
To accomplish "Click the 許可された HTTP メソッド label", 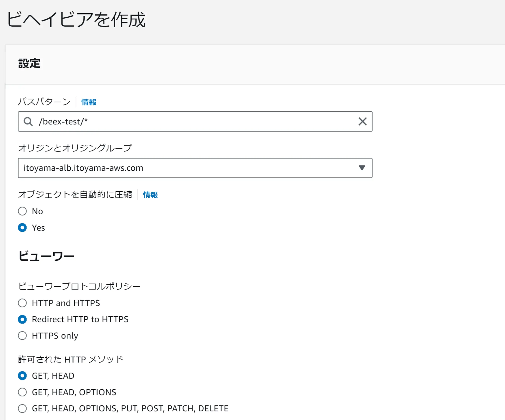I will [71, 359].
